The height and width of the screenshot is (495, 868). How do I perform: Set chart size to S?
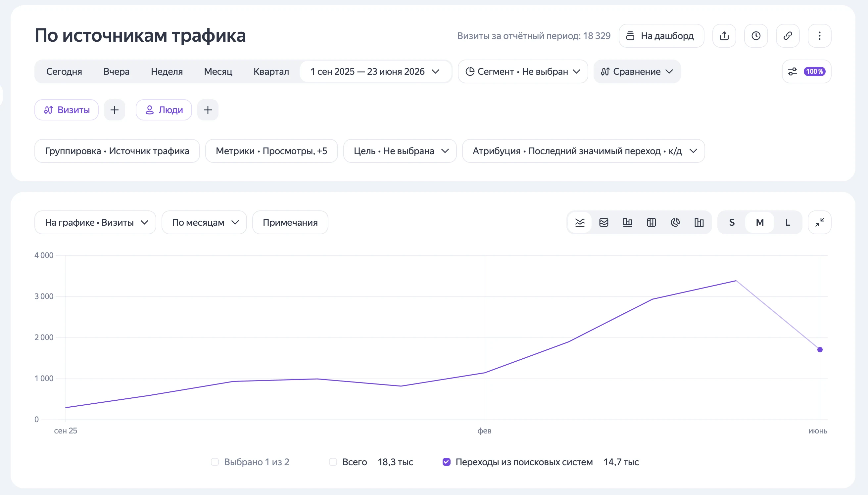click(x=732, y=222)
